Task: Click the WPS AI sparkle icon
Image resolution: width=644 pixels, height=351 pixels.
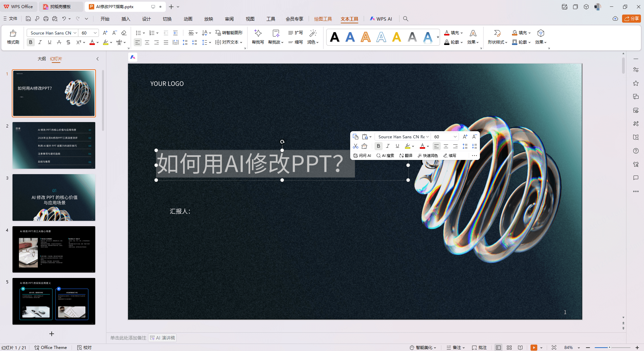Action: [x=372, y=19]
